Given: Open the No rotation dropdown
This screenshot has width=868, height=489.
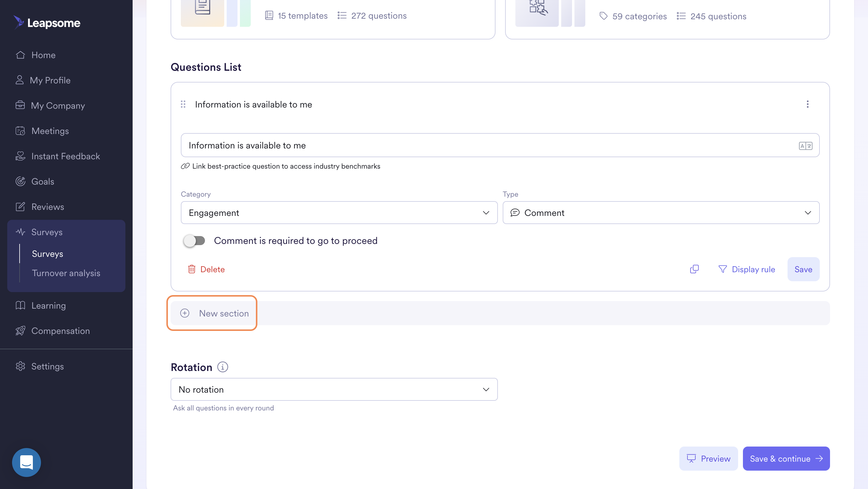Looking at the screenshot, I should pos(334,389).
